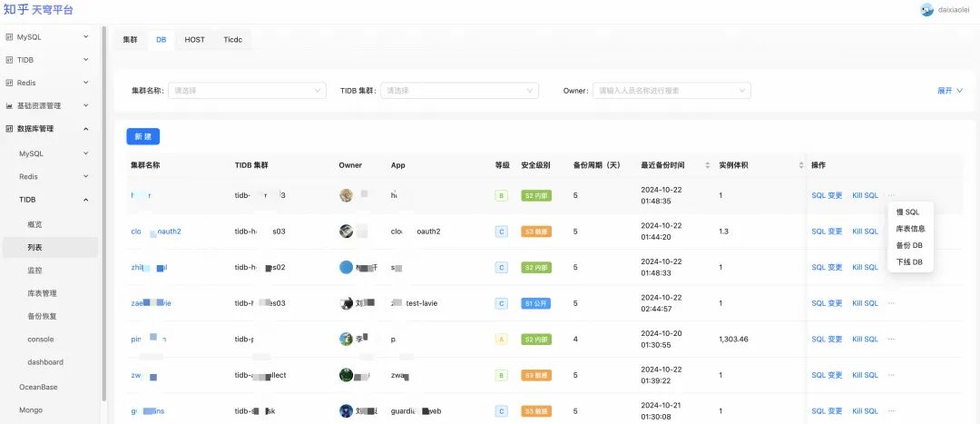Image resolution: width=980 pixels, height=424 pixels.
Task: Click SQL 变更 in first table row
Action: 827,196
